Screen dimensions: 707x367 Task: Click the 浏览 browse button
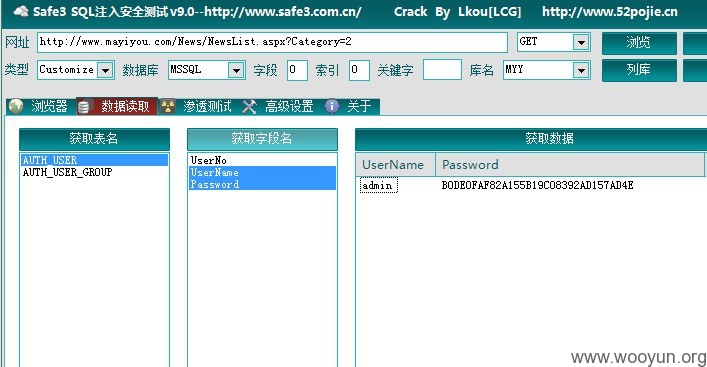click(639, 43)
